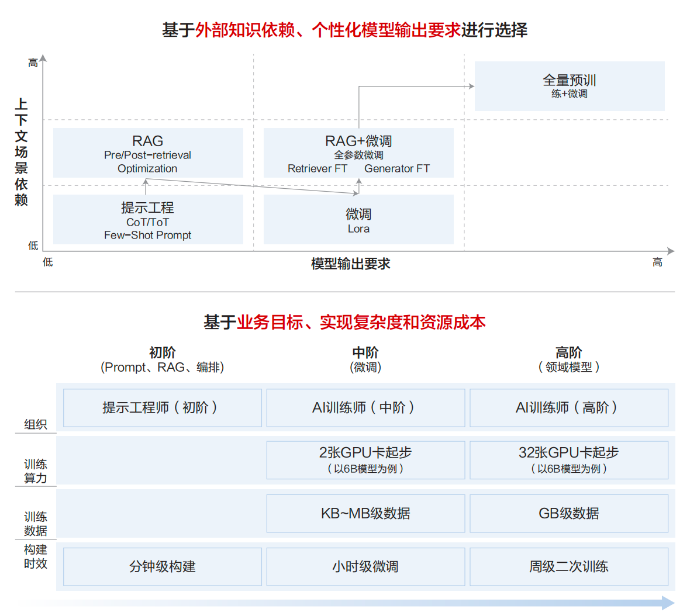Viewport: 697px width, 616px height.
Task: Click the 提示工程师（初阶） cell
Action: pyautogui.click(x=162, y=407)
